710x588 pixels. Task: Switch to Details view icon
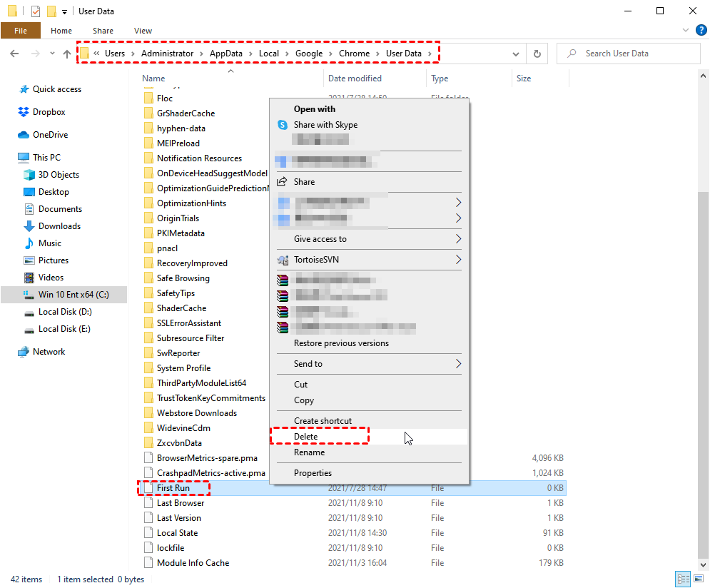683,579
